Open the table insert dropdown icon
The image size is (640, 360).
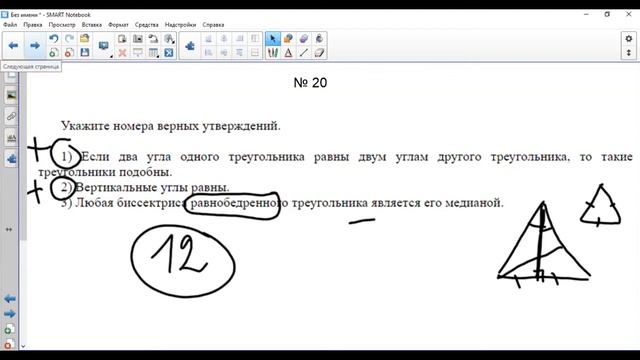click(153, 53)
